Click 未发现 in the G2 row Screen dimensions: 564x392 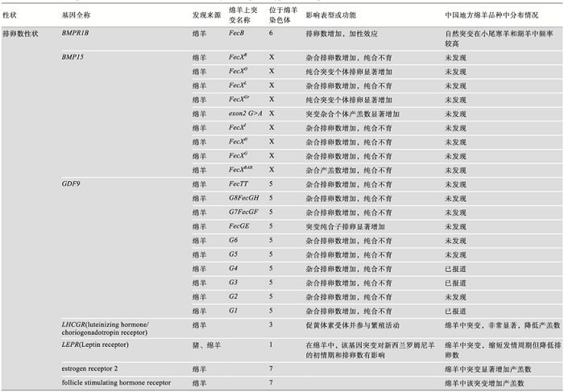[455, 297]
